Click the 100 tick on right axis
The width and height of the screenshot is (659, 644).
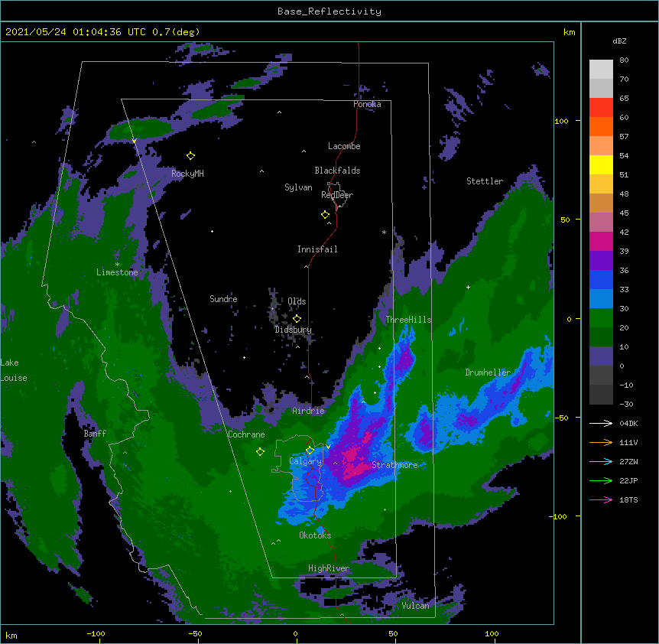tap(561, 121)
